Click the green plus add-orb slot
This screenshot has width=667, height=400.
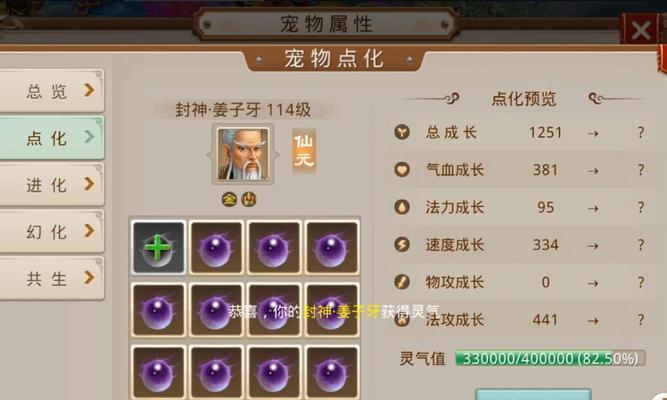158,248
